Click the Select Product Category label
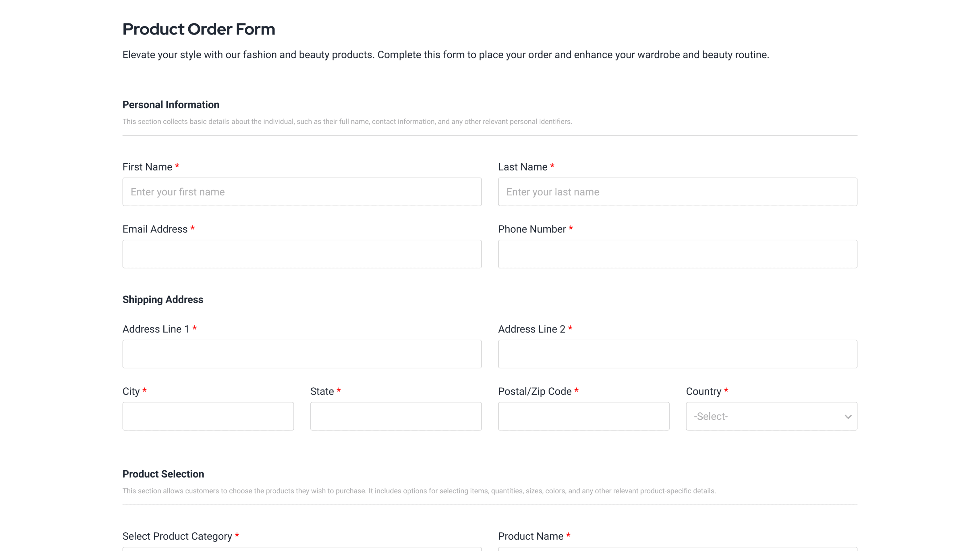The height and width of the screenshot is (551, 980). (177, 536)
